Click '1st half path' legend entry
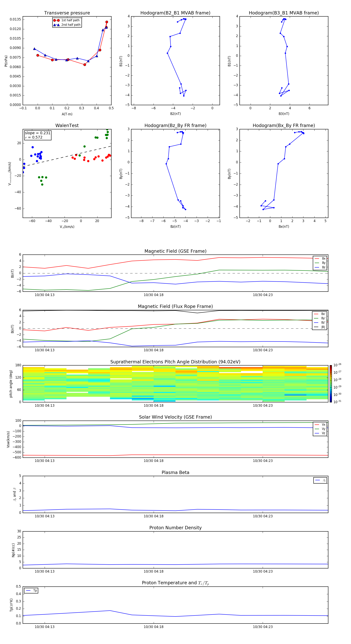The width and height of the screenshot is (351, 644). (x=66, y=20)
